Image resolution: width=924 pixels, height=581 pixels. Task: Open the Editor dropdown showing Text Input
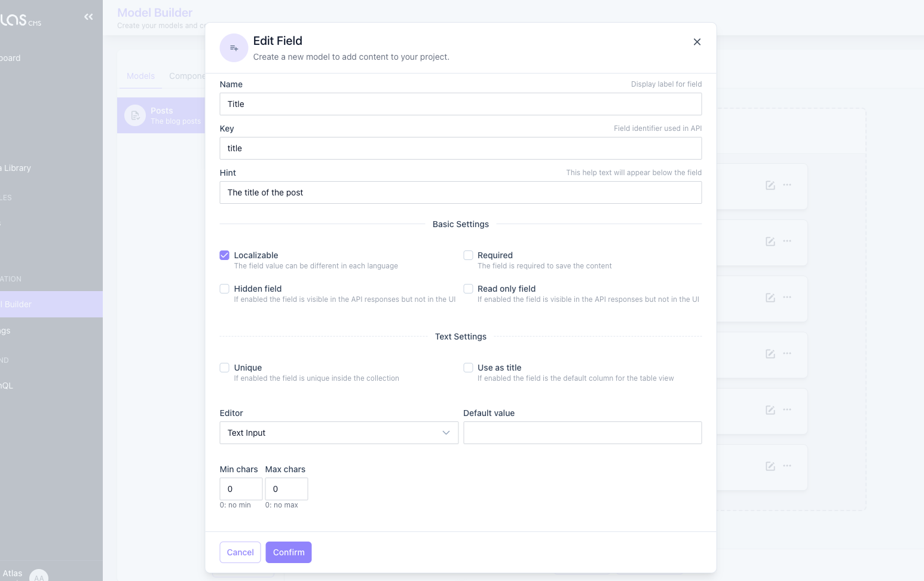point(338,433)
